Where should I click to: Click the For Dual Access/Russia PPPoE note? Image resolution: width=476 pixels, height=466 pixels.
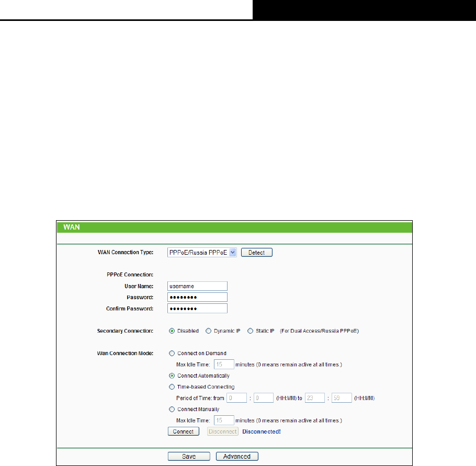[320, 331]
